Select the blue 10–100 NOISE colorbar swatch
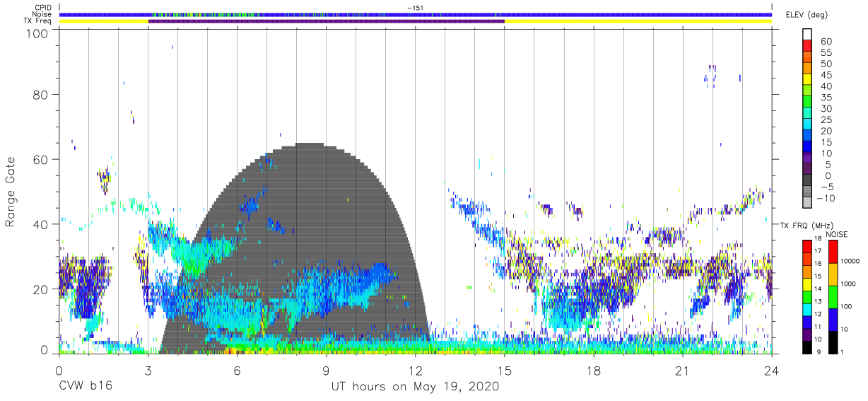868x401 pixels. [x=833, y=318]
